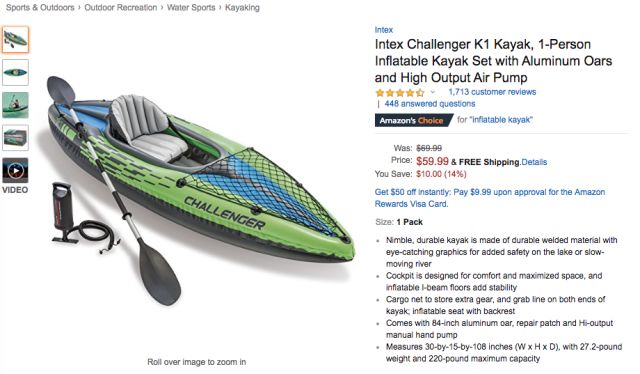The width and height of the screenshot is (640, 374).
Task: Open the Water Sports breadcrumb
Action: [191, 7]
